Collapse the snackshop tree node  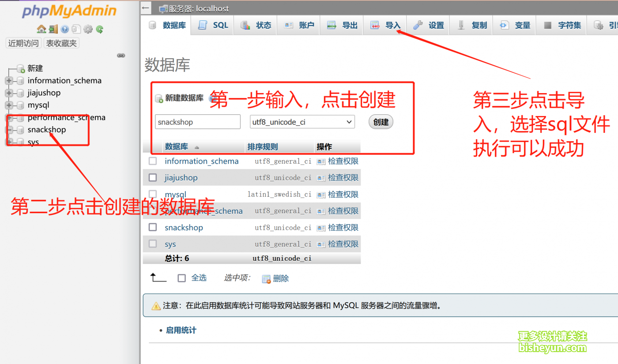(x=8, y=130)
